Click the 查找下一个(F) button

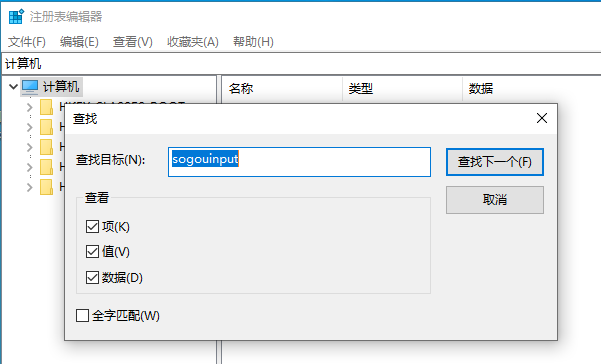click(x=495, y=162)
